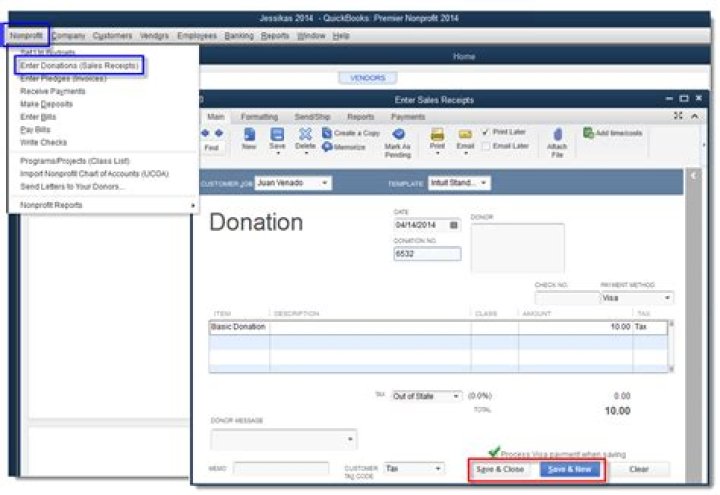Click the next record arrow icon
The height and width of the screenshot is (495, 720).
coord(219,133)
